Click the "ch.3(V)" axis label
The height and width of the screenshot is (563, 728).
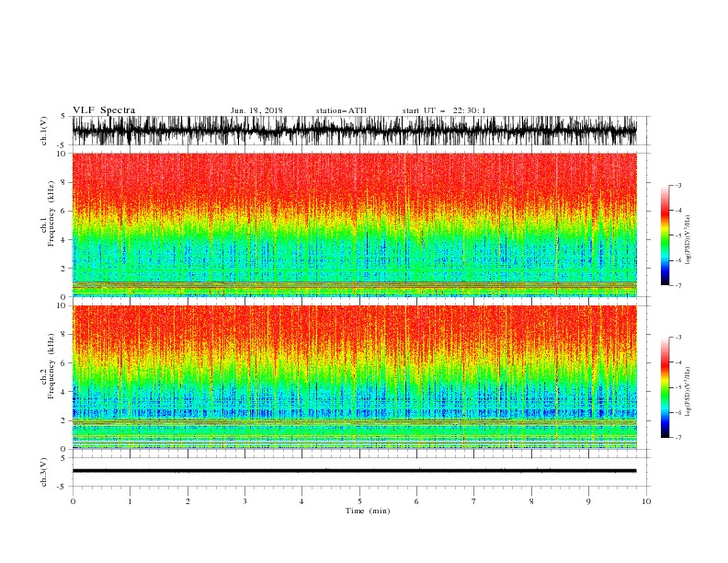coord(44,472)
